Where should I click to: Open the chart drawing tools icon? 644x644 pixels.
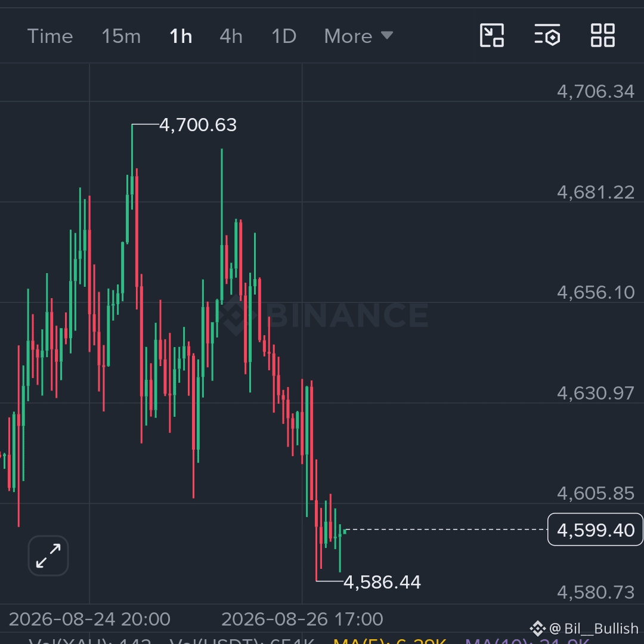tap(491, 35)
